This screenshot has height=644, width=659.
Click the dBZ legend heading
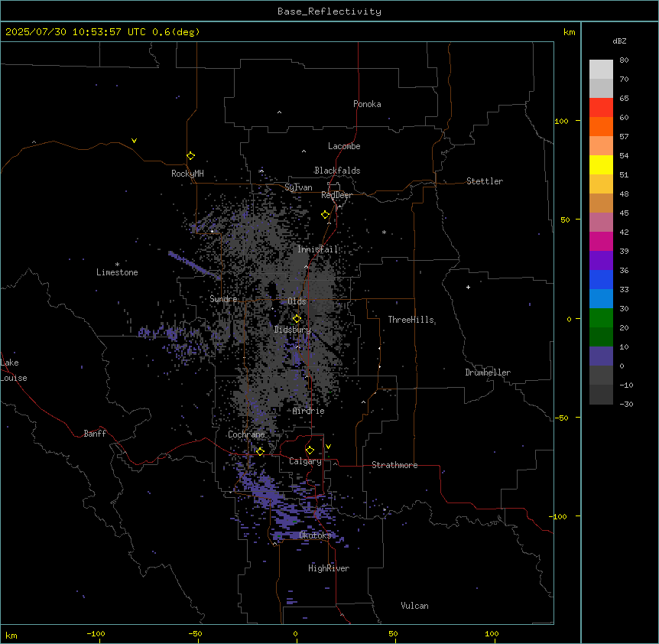(619, 41)
